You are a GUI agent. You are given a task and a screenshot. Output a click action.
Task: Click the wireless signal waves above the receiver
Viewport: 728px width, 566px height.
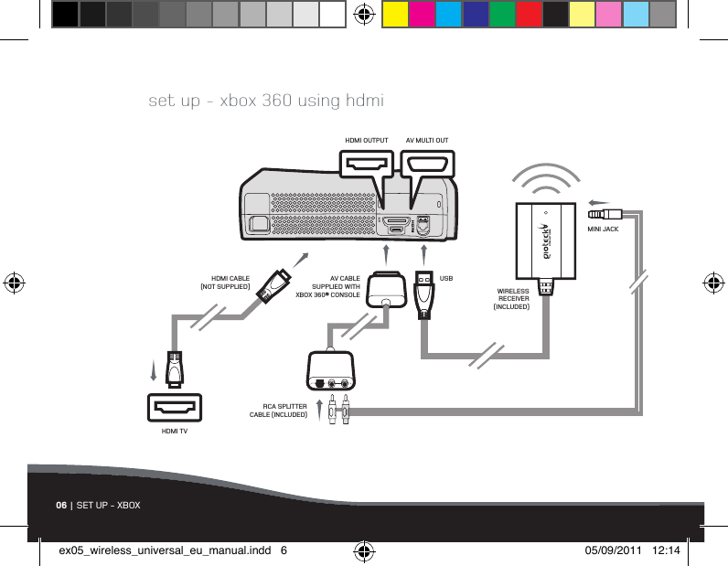[546, 179]
